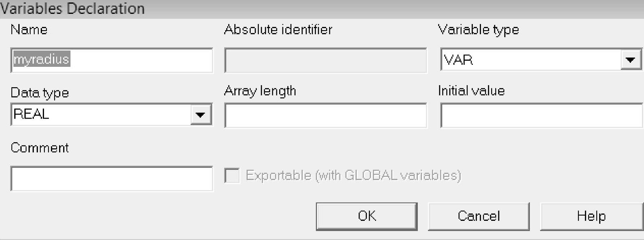This screenshot has height=240, width=644.
Task: Focus the Array length text field
Action: 325,115
